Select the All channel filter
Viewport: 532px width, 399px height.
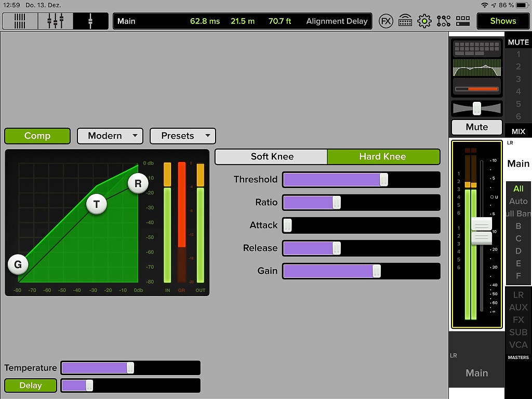tap(518, 189)
